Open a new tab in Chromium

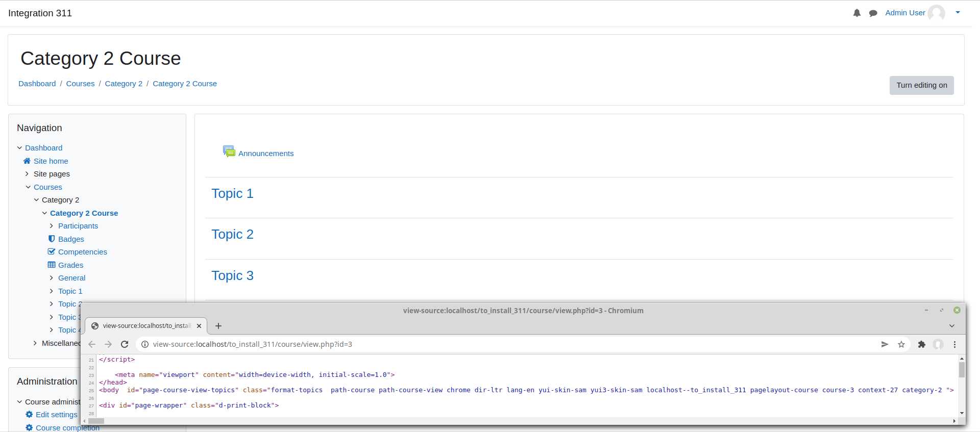tap(218, 326)
